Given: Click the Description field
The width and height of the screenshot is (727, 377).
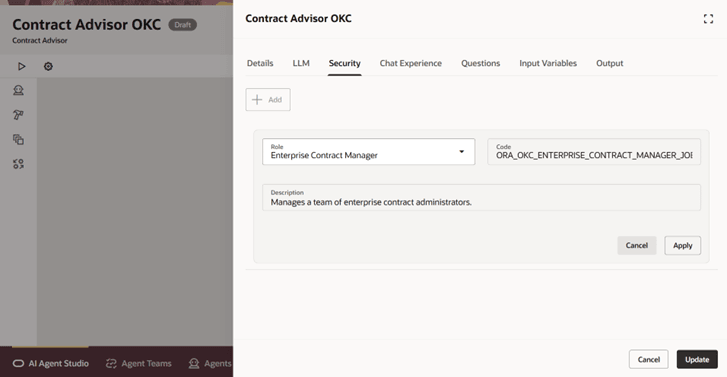Looking at the screenshot, I should [481, 198].
